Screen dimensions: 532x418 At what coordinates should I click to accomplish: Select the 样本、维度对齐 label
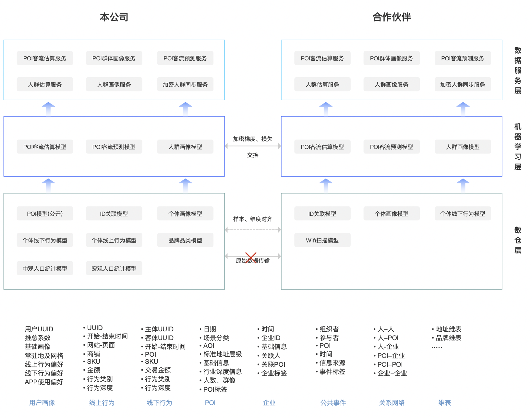(253, 219)
